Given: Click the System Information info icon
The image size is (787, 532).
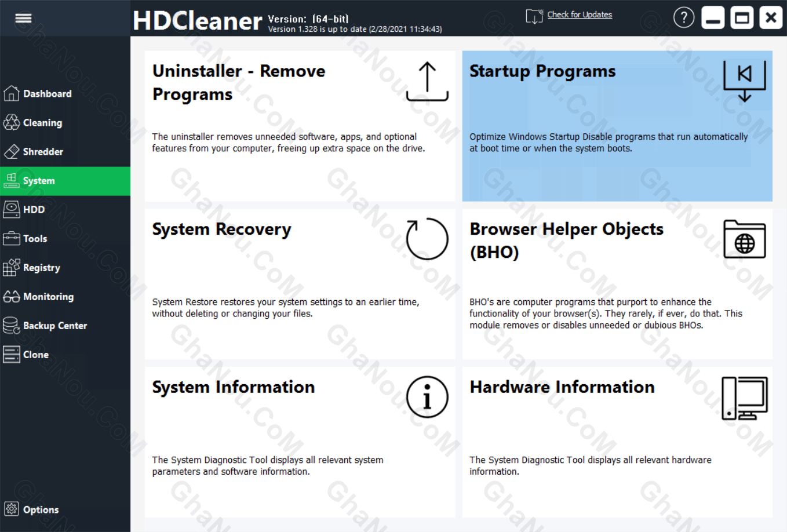Looking at the screenshot, I should pos(427,397).
